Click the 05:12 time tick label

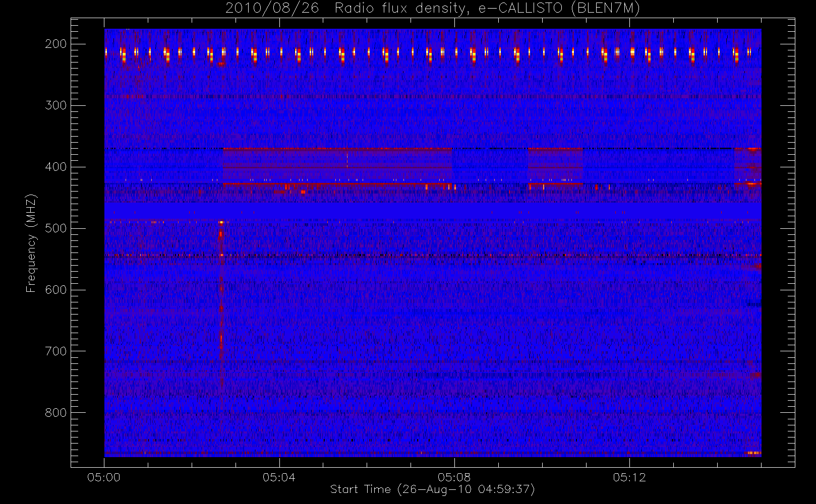click(x=629, y=477)
